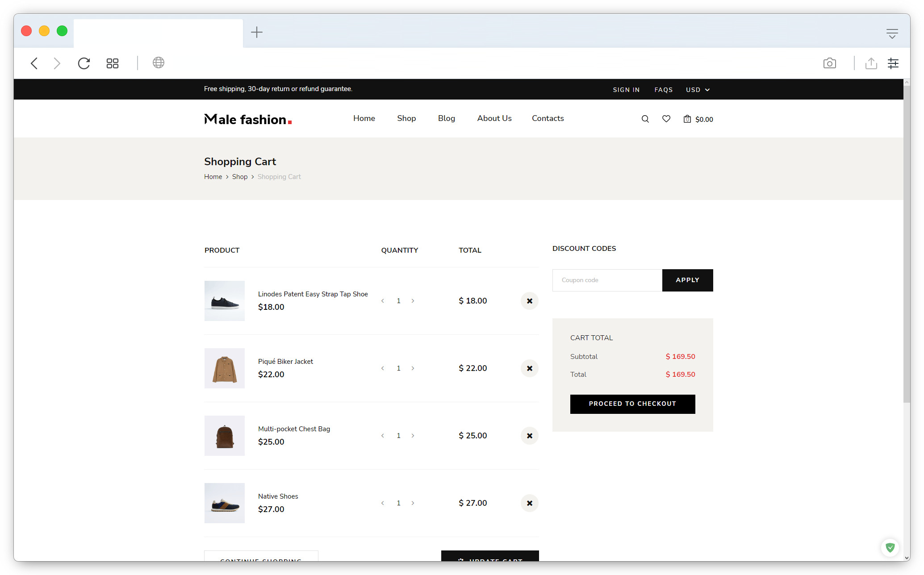The image size is (924, 575).
Task: Expand the USD currency dropdown
Action: click(698, 90)
